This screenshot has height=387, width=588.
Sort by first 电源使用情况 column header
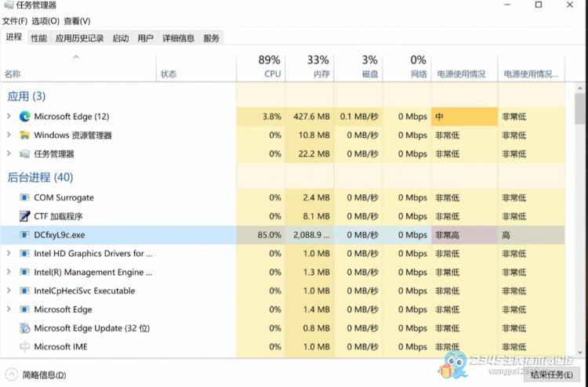(465, 67)
